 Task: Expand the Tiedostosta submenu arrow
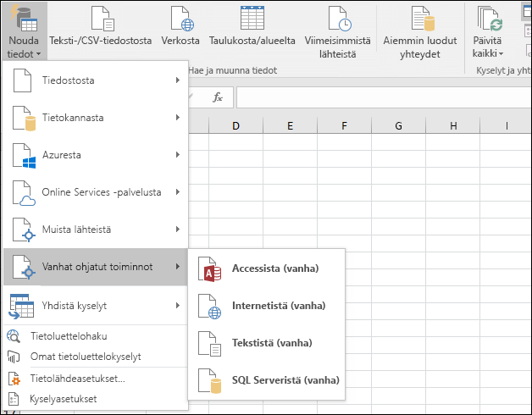[178, 80]
